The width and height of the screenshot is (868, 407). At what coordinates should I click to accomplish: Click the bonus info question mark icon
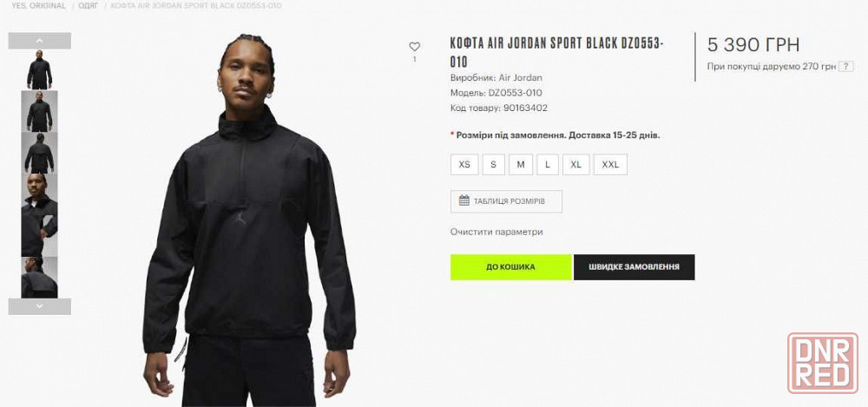pos(845,67)
